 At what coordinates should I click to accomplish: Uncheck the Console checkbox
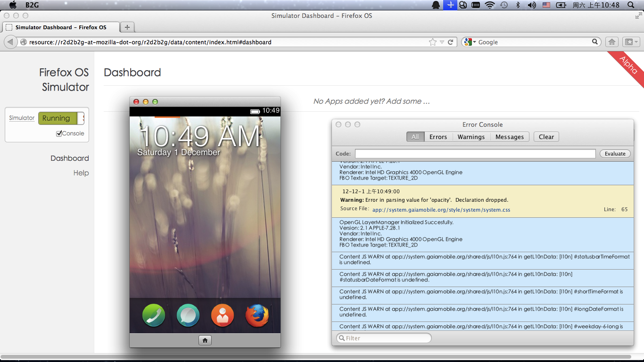59,133
